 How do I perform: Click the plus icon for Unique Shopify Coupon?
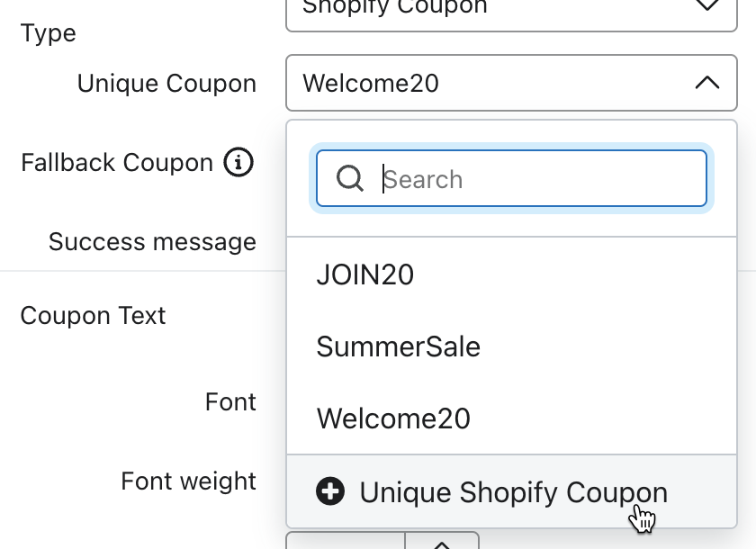330,491
